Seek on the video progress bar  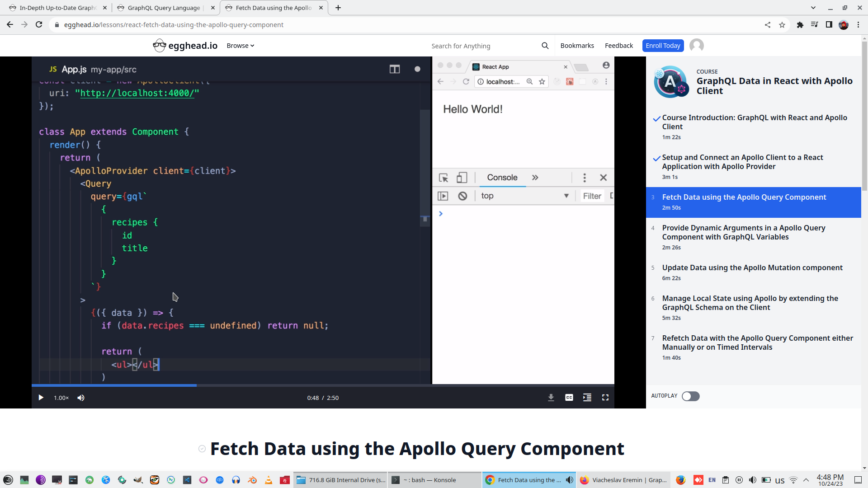pos(316,385)
